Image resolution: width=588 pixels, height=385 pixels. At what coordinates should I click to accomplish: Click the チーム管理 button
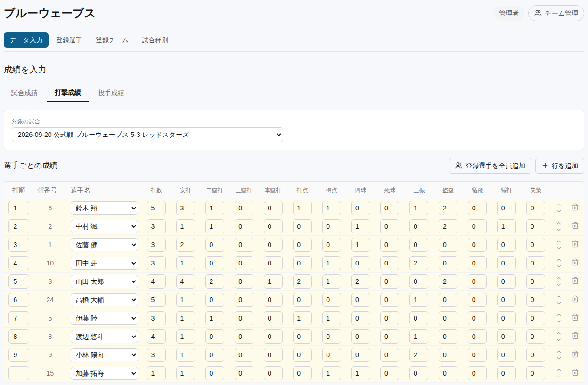pyautogui.click(x=556, y=13)
